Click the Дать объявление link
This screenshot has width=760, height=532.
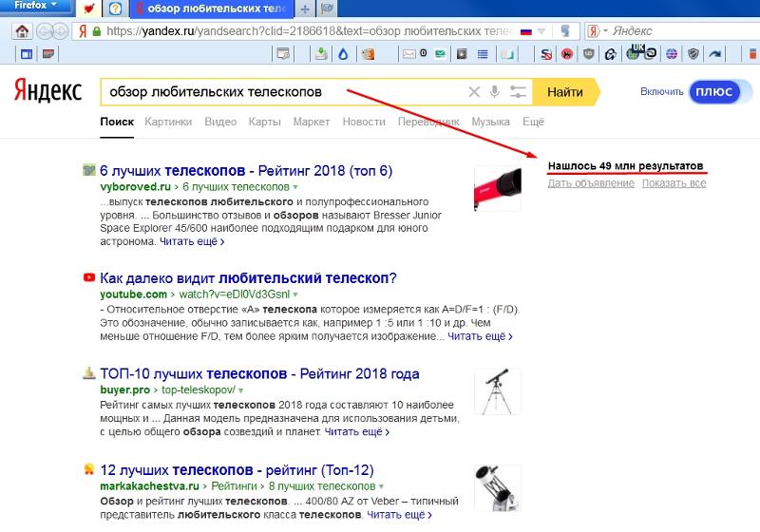click(591, 183)
